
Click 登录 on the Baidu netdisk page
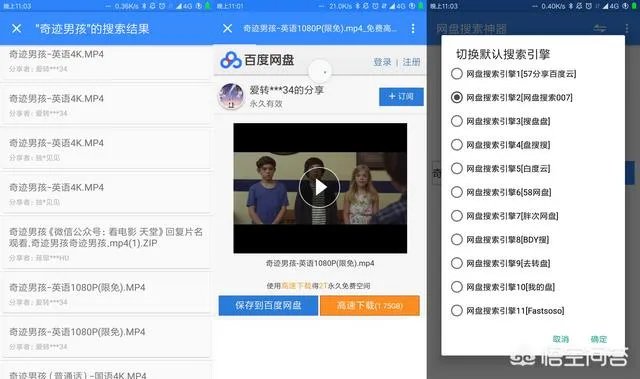(x=382, y=62)
